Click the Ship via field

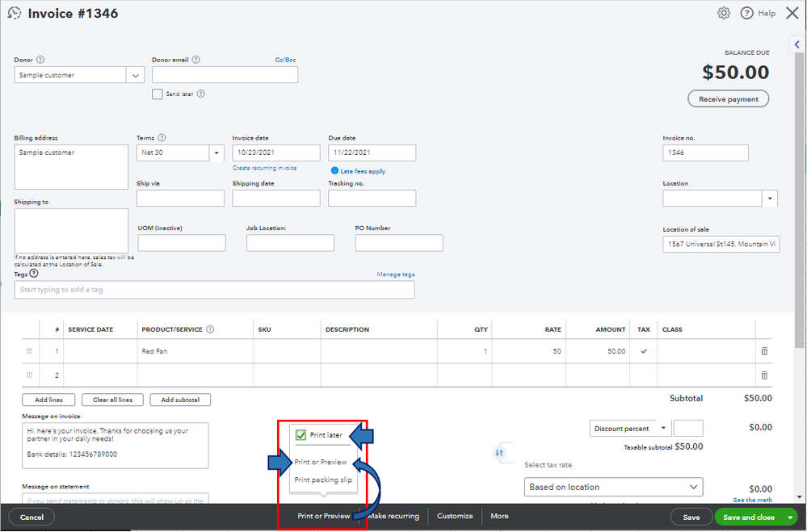pos(180,198)
